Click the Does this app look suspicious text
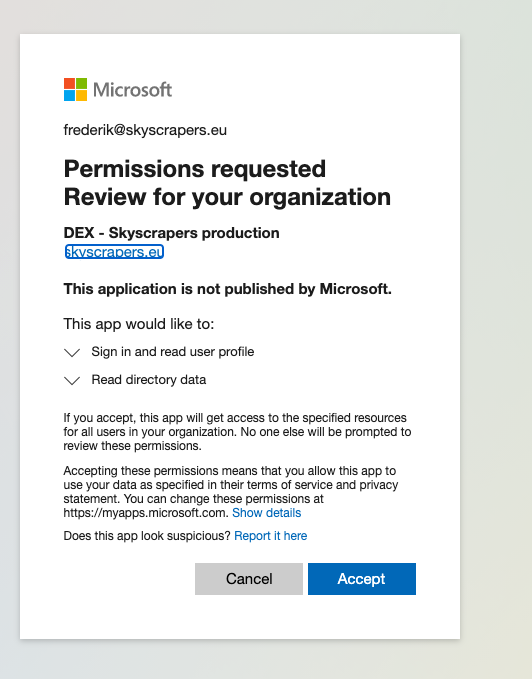The width and height of the screenshot is (532, 679). pyautogui.click(x=147, y=536)
